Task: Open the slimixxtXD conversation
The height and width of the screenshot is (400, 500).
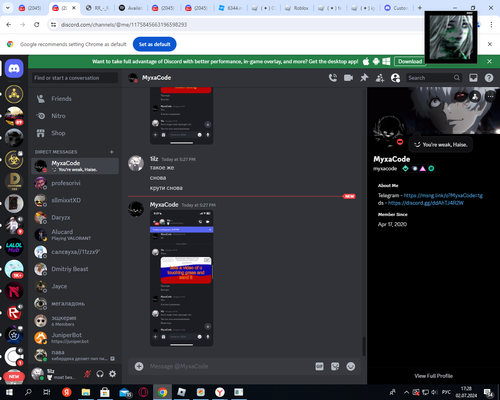Action: coord(75,200)
